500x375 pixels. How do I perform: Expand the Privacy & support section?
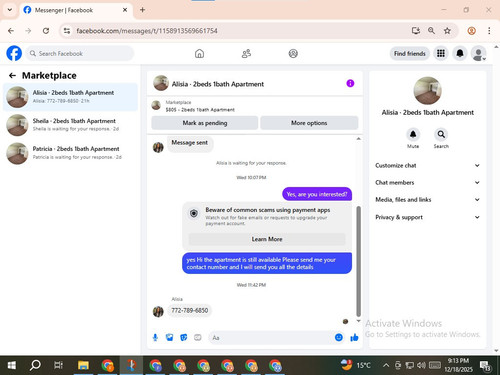click(428, 217)
